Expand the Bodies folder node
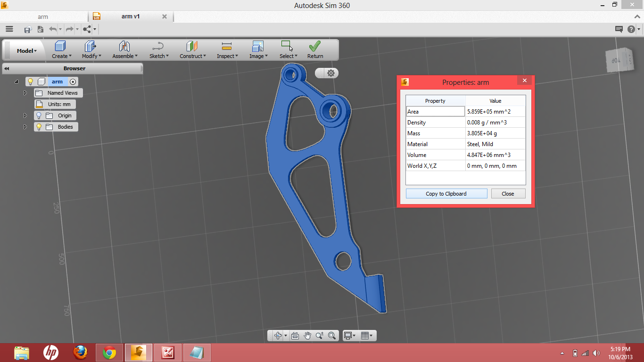The height and width of the screenshot is (362, 644). pyautogui.click(x=25, y=127)
